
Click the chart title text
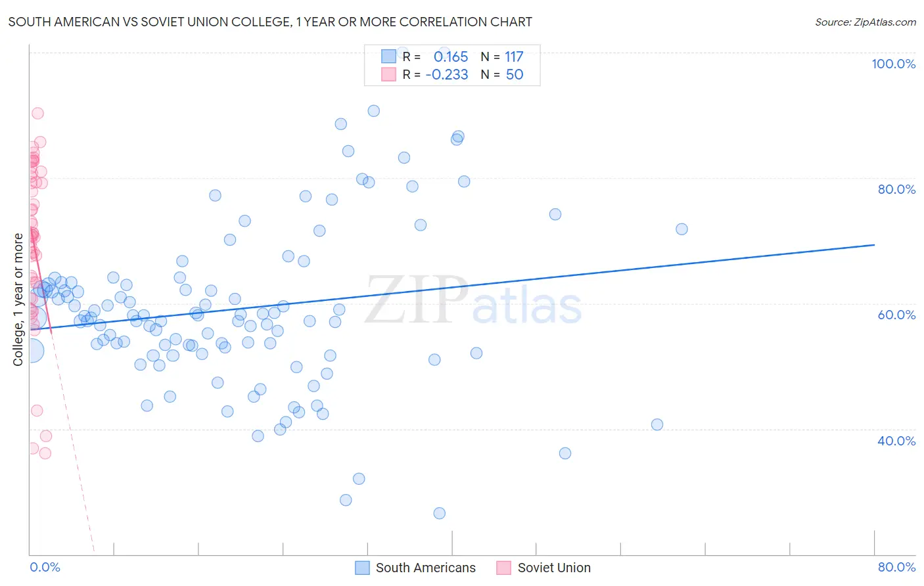point(270,22)
